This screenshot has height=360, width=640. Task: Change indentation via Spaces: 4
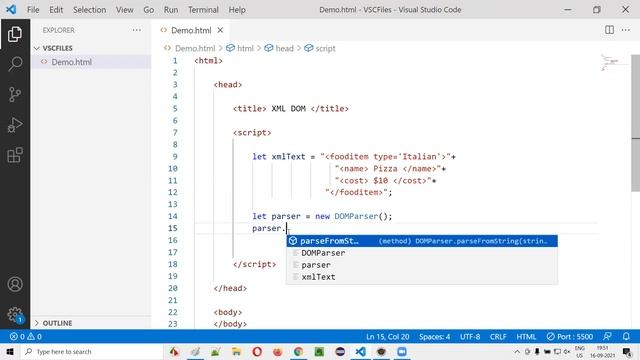coord(434,336)
